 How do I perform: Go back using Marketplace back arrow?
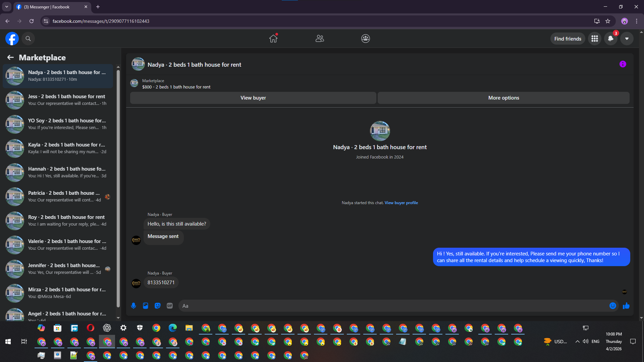point(10,58)
